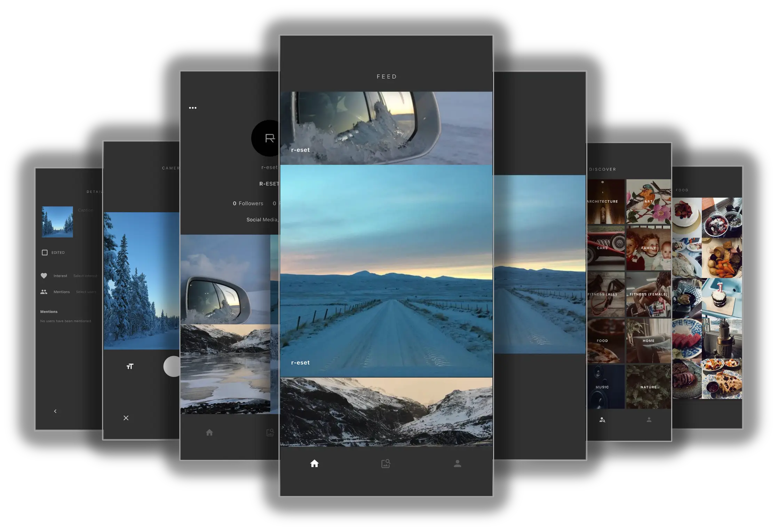778x532 pixels.
Task: Click the 0 Followers count on the profile
Action: pyautogui.click(x=248, y=203)
